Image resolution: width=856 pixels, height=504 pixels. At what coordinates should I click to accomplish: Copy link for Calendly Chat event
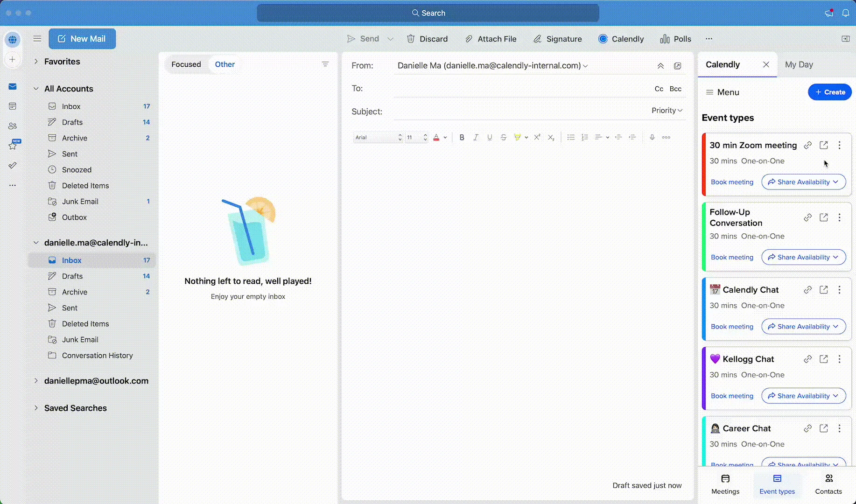click(x=807, y=290)
